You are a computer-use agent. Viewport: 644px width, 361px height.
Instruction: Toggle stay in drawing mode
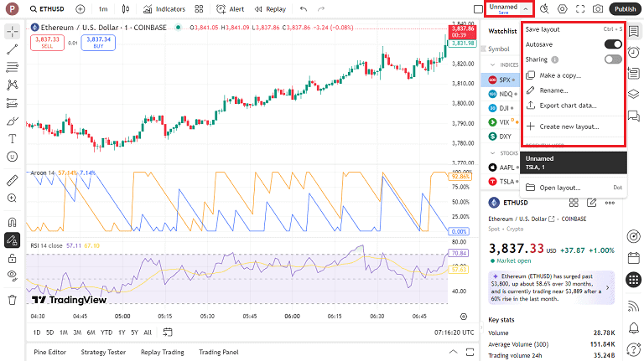[x=13, y=240]
